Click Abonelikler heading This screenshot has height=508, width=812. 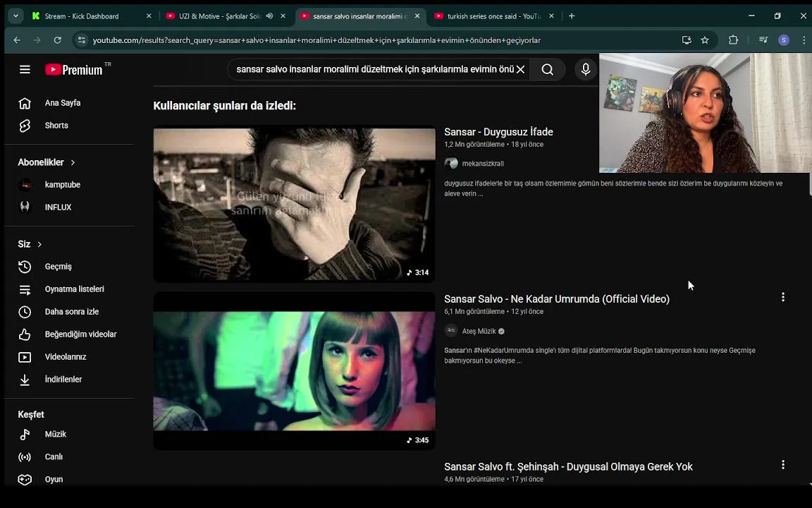[x=41, y=162]
